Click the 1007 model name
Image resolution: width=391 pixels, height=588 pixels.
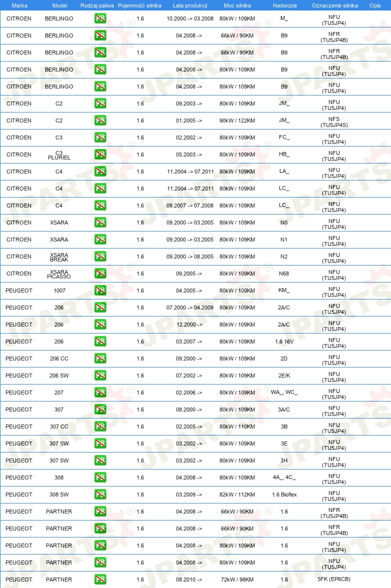[59, 290]
